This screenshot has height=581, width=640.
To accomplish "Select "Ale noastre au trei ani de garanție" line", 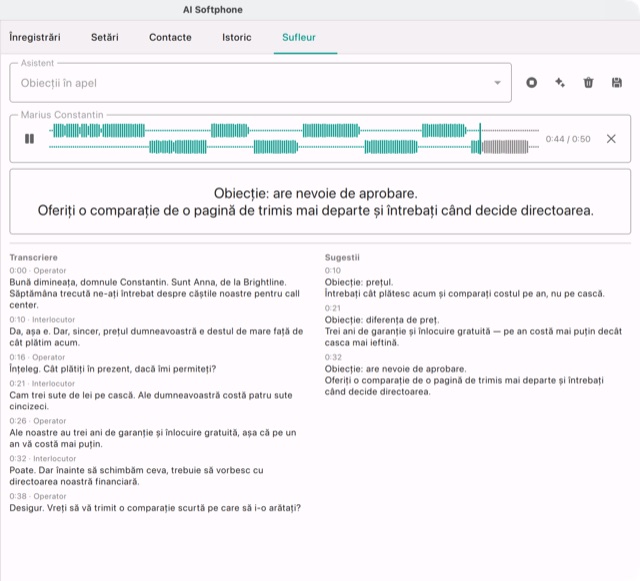I will pos(153,439).
